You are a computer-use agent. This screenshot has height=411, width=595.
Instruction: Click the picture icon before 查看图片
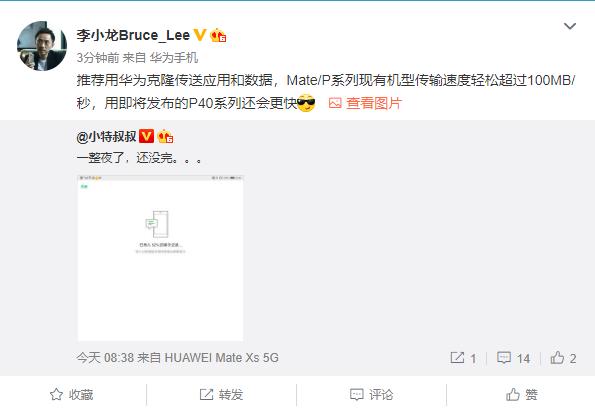coord(335,103)
